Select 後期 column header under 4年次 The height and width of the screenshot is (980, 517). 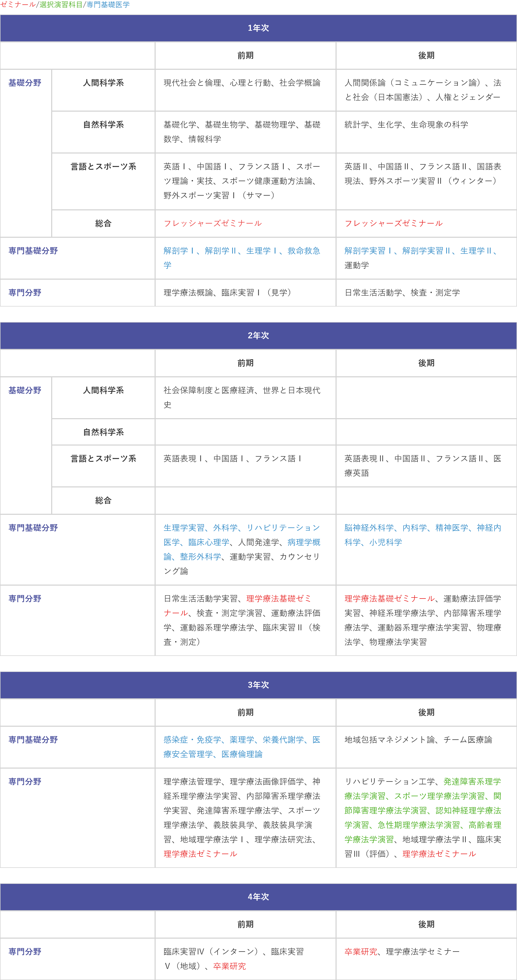click(426, 924)
